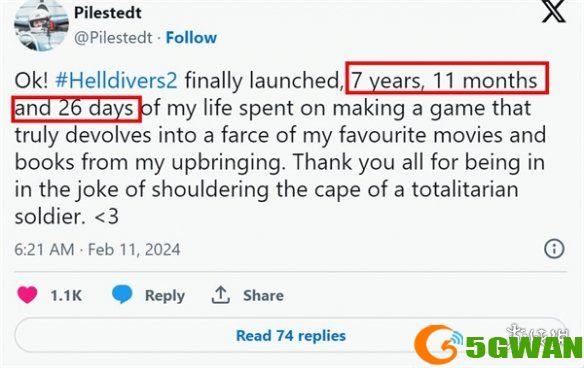Image resolution: width=584 pixels, height=368 pixels.
Task: Open the tweet info circle icon
Action: pyautogui.click(x=554, y=248)
